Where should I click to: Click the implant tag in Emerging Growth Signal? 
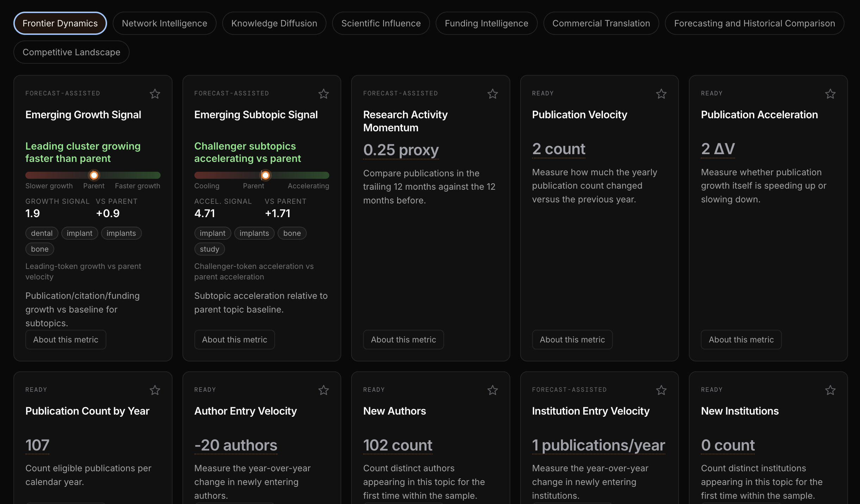coord(80,233)
